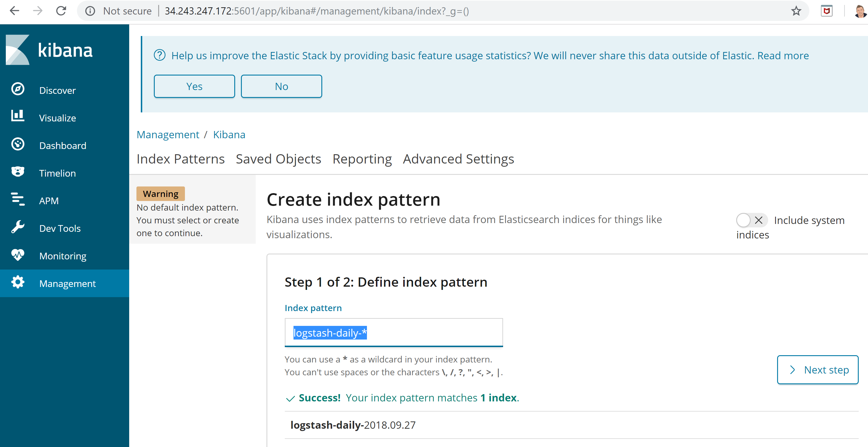Open the Reporting tab
This screenshot has height=447, width=868.
pyautogui.click(x=362, y=159)
